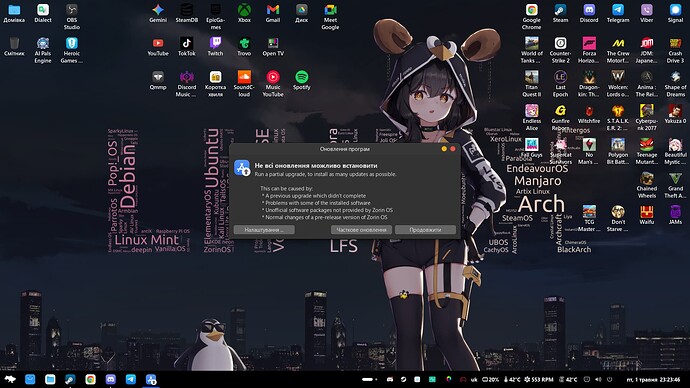The height and width of the screenshot is (388, 690).
Task: Open the Spotify desktop icon
Action: tap(301, 81)
